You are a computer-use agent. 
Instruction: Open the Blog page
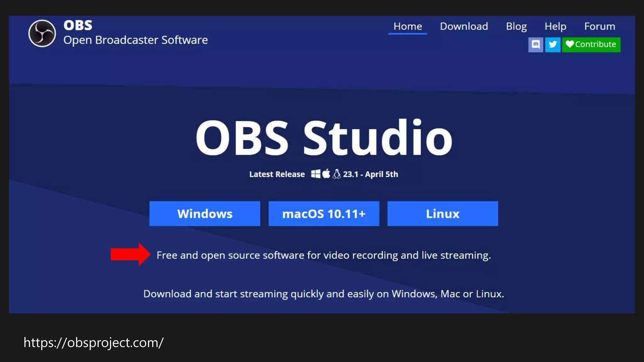(516, 26)
